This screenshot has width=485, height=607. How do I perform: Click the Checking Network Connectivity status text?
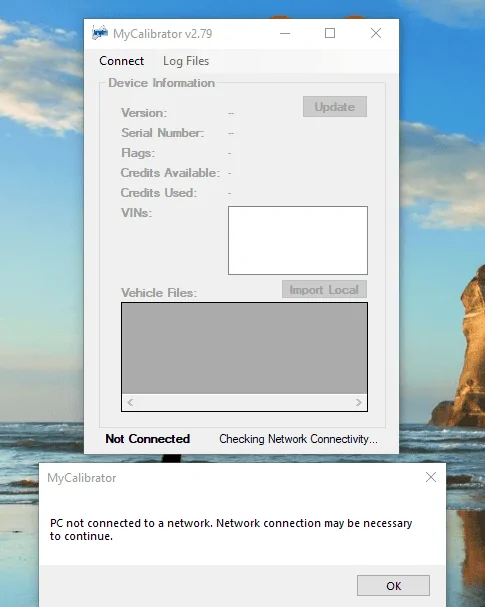tap(298, 439)
